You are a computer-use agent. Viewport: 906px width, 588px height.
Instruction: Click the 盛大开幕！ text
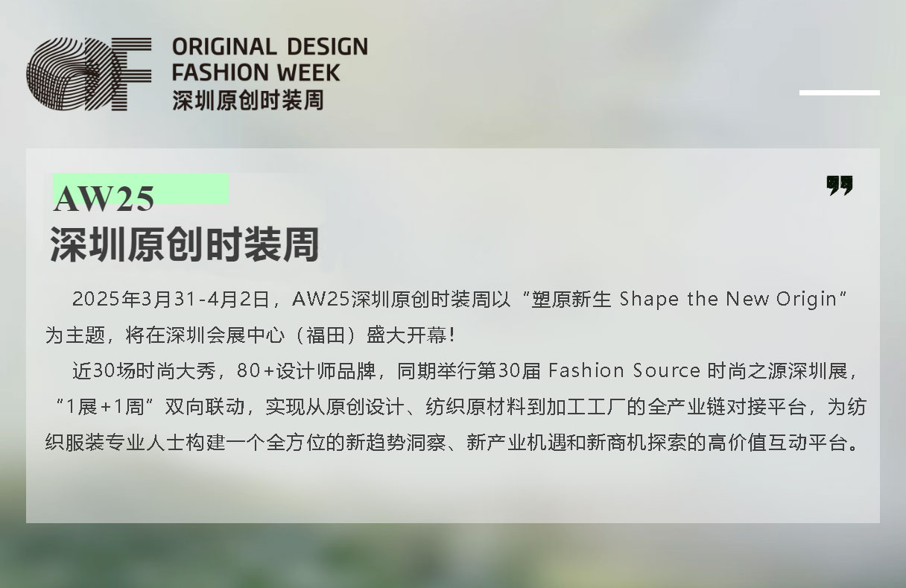click(411, 335)
